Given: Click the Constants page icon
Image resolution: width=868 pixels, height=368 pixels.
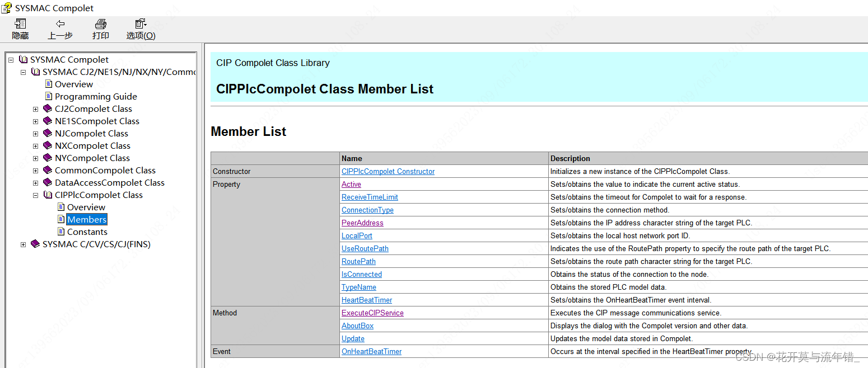Looking at the screenshot, I should point(61,232).
